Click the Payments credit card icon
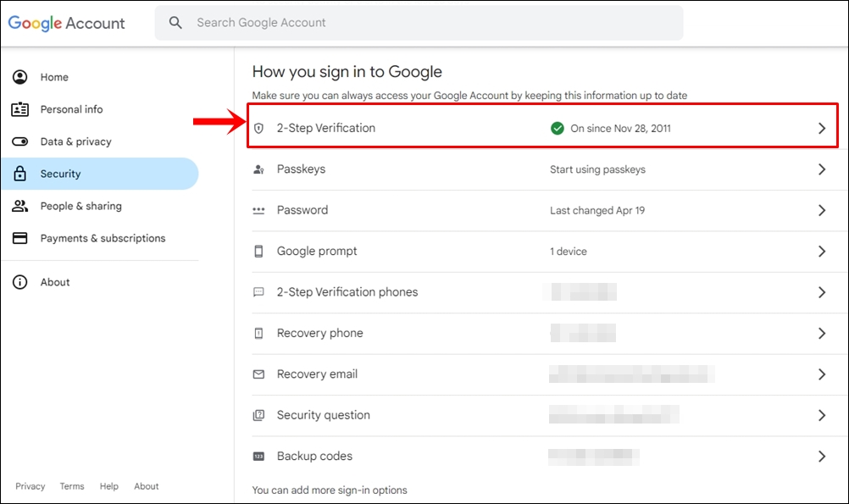This screenshot has height=504, width=849. (20, 238)
